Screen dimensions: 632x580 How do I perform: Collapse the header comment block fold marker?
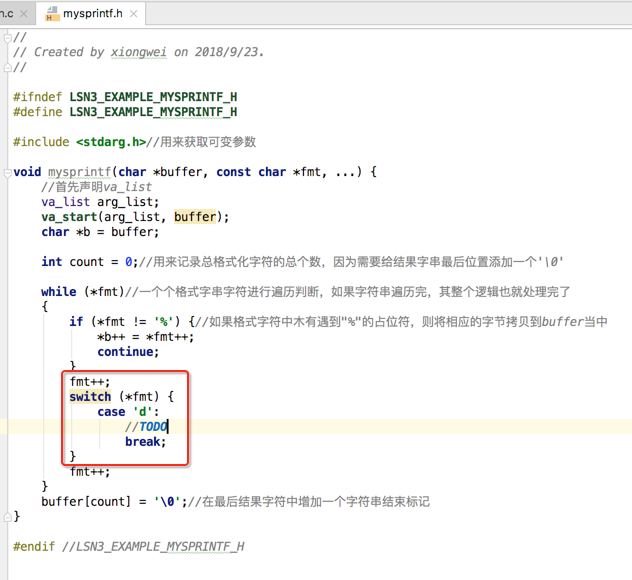(7, 38)
